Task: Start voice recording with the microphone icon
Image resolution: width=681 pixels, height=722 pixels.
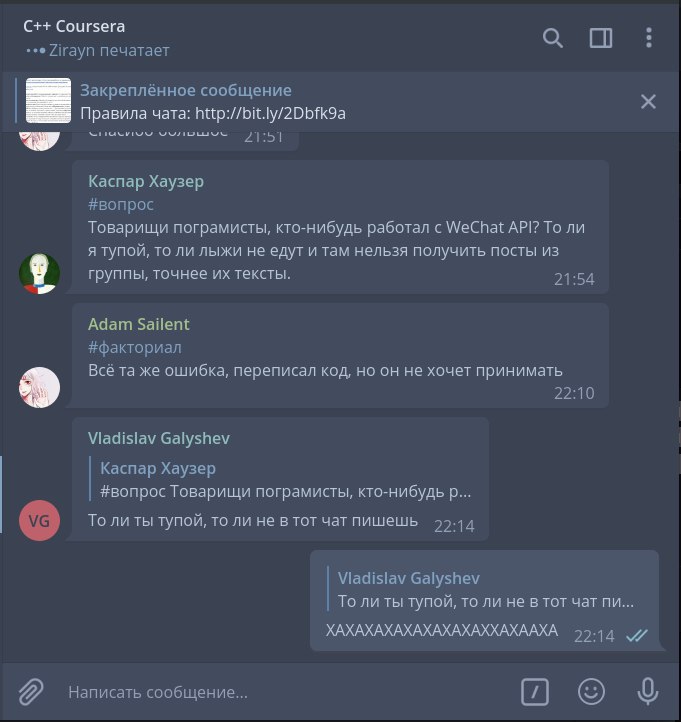Action: 648,692
